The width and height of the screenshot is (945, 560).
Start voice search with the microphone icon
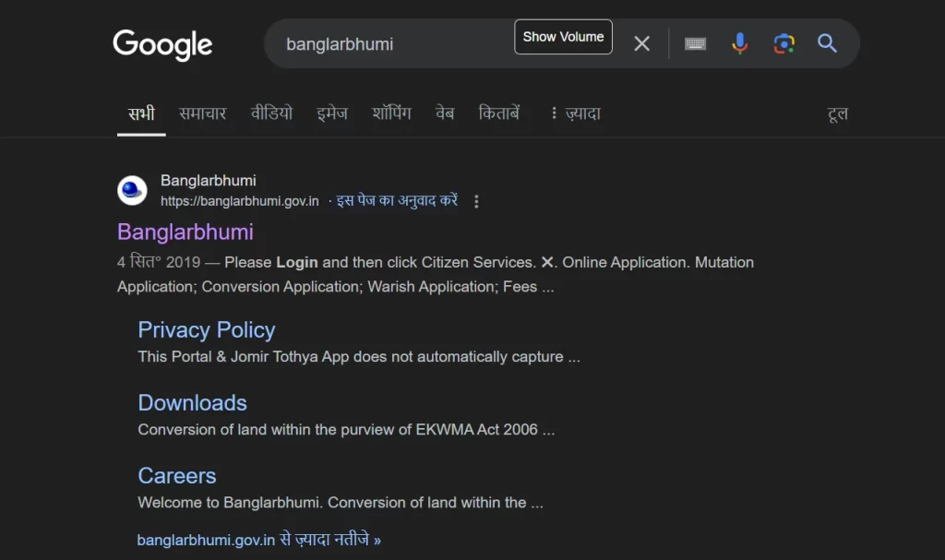(x=739, y=43)
